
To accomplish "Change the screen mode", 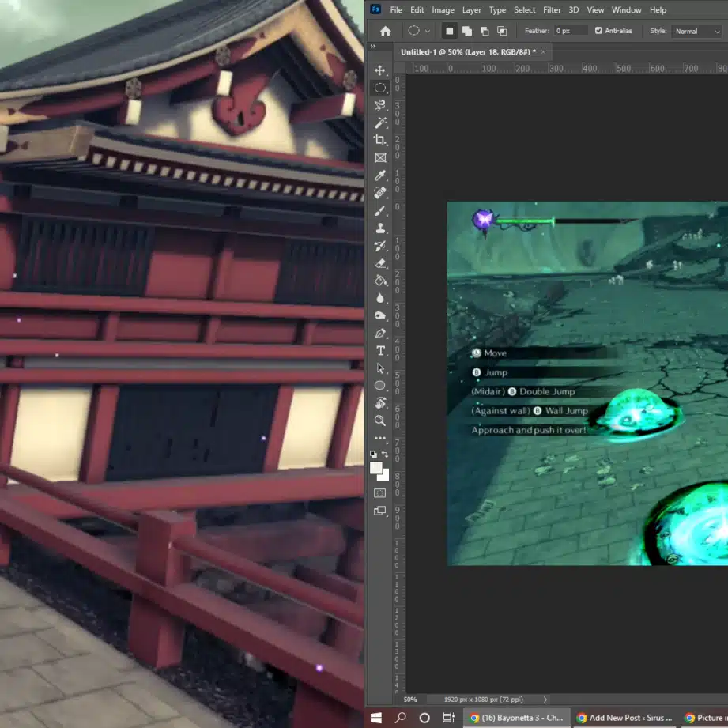I will [x=379, y=511].
